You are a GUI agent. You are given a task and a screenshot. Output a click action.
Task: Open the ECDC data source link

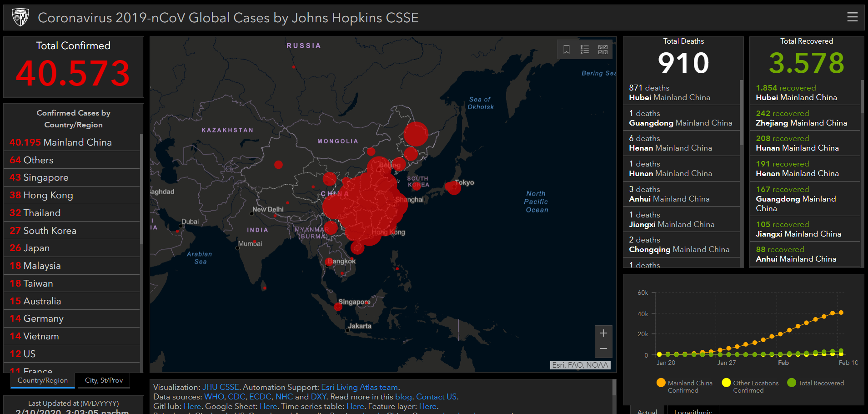coord(260,397)
